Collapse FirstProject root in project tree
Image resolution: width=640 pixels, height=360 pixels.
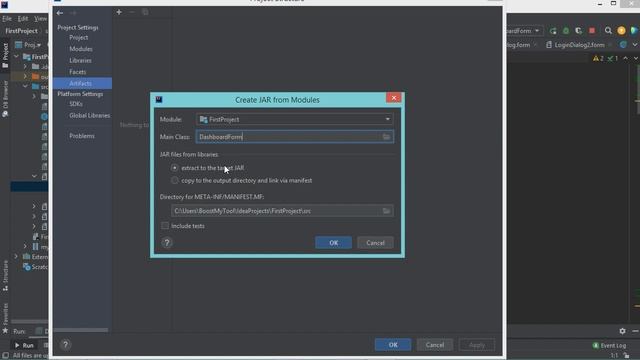(17, 57)
